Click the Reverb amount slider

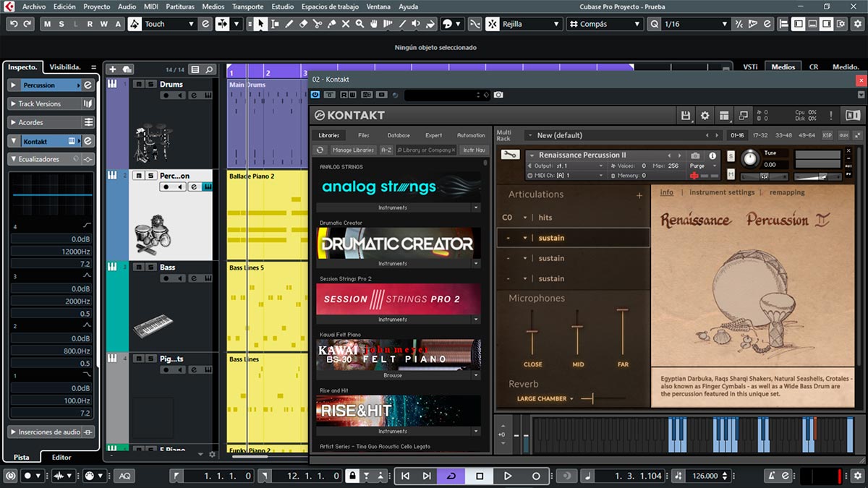tap(603, 399)
